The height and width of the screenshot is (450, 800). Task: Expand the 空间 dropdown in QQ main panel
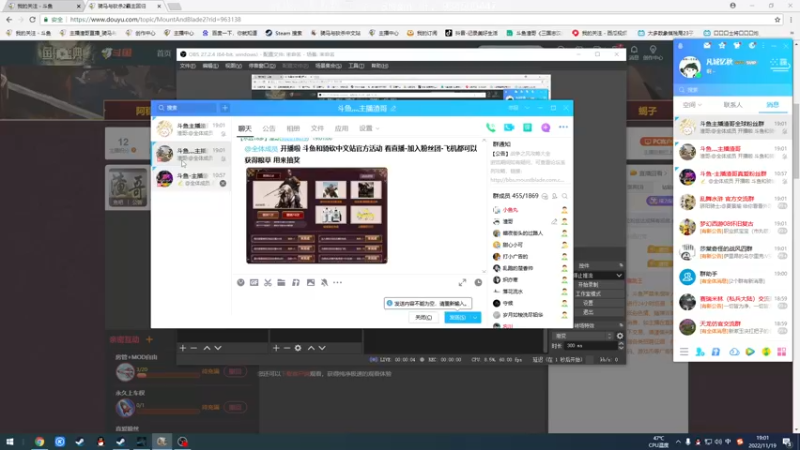pos(692,105)
